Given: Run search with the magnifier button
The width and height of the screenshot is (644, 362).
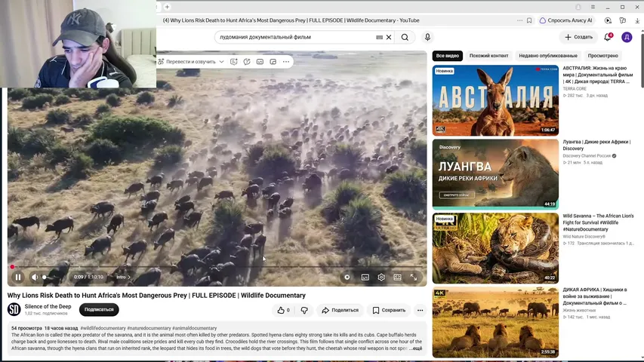Looking at the screenshot, I should click(405, 37).
